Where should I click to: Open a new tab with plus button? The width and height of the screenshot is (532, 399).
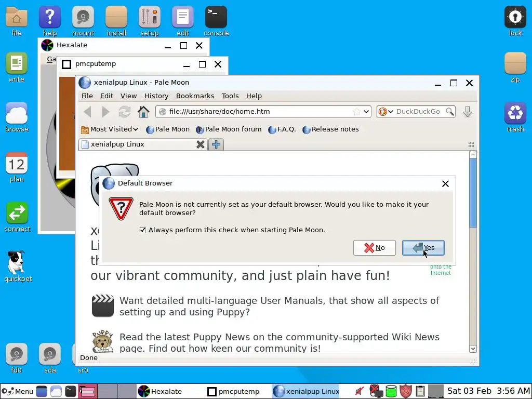point(216,144)
